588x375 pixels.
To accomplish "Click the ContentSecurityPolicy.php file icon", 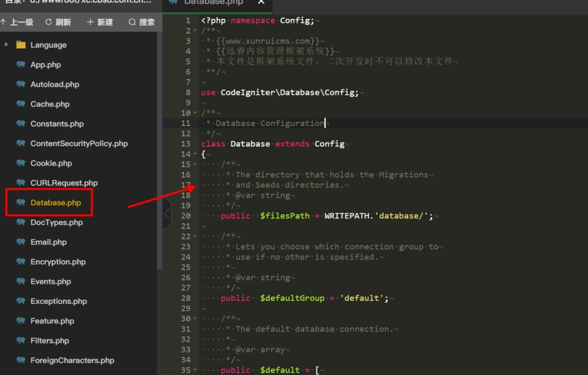I will [x=21, y=143].
